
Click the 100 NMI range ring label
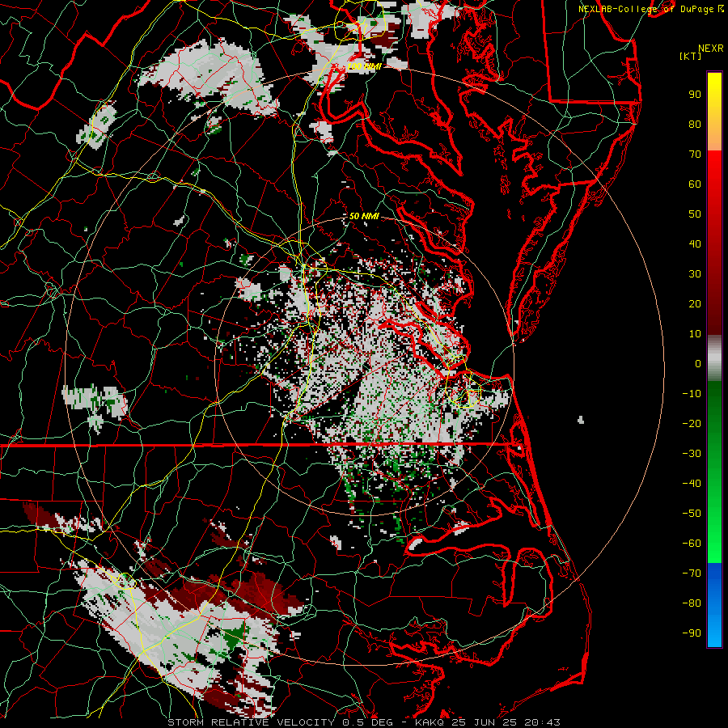365,67
